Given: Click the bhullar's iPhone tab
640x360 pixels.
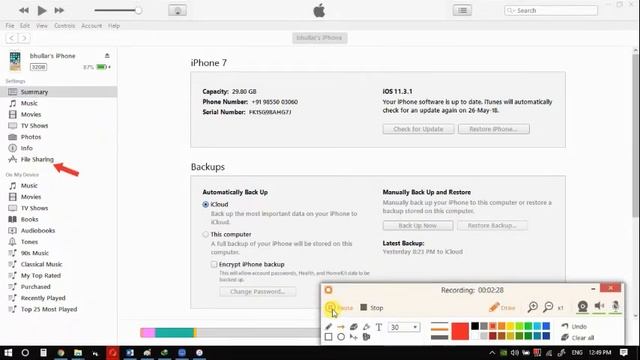Looking at the screenshot, I should click(x=320, y=38).
